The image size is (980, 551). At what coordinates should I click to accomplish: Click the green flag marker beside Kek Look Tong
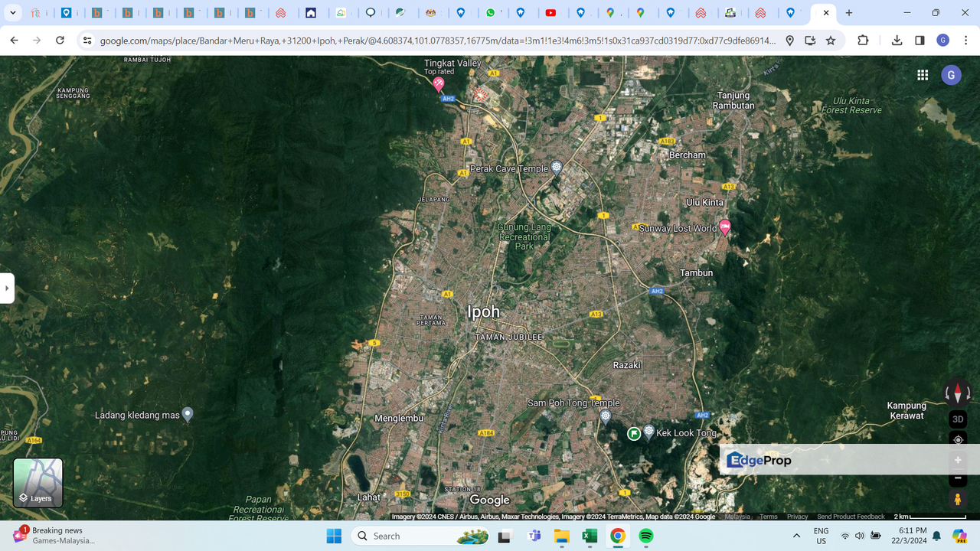[634, 434]
